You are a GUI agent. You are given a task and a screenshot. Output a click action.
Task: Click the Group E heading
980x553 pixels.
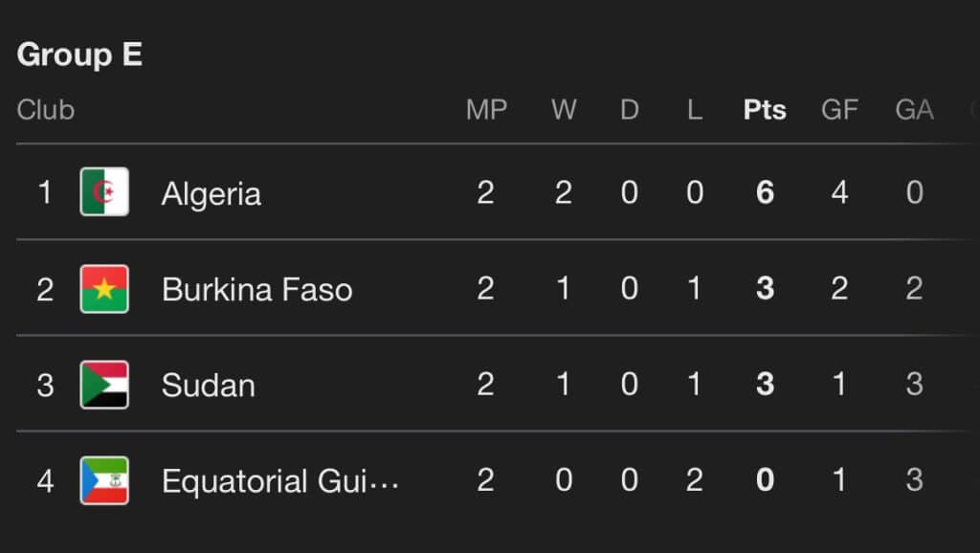(x=79, y=55)
